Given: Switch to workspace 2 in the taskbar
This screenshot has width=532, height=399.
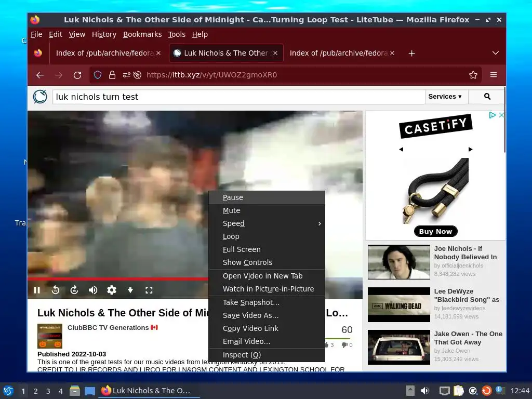Looking at the screenshot, I should click(x=36, y=391).
